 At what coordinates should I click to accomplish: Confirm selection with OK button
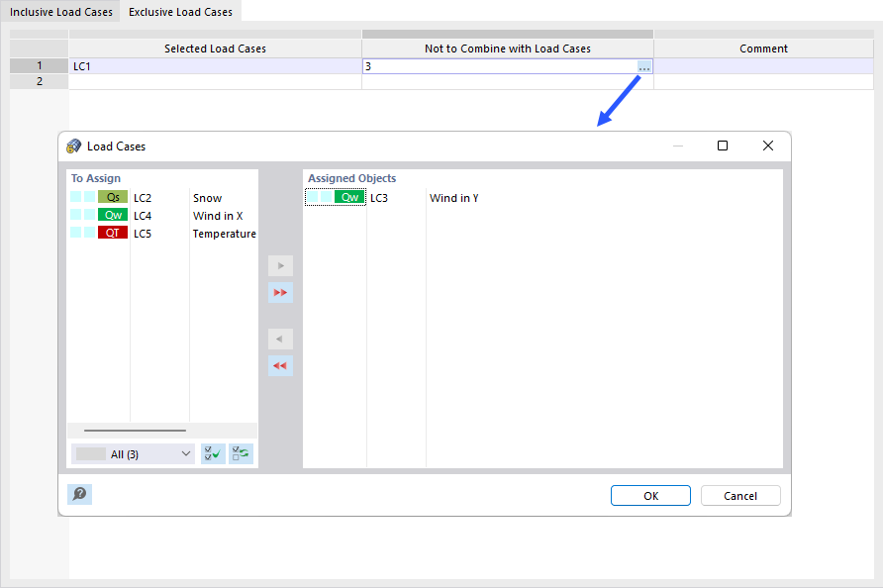point(650,495)
